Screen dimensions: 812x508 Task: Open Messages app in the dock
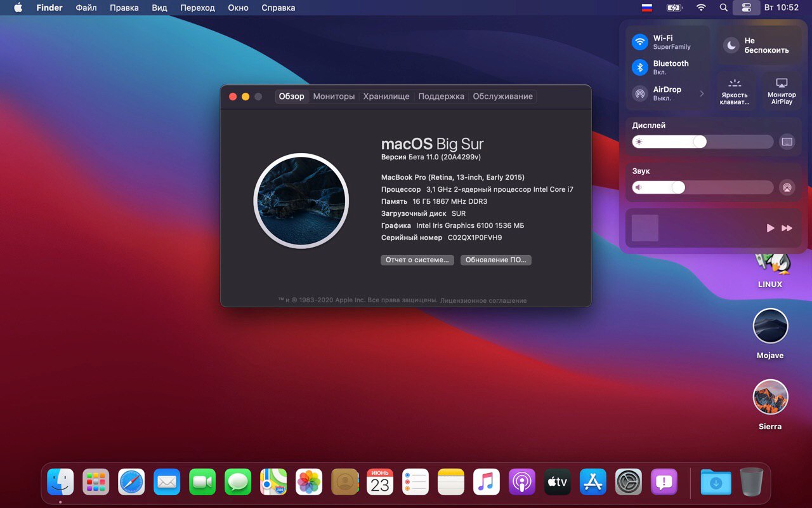click(238, 483)
